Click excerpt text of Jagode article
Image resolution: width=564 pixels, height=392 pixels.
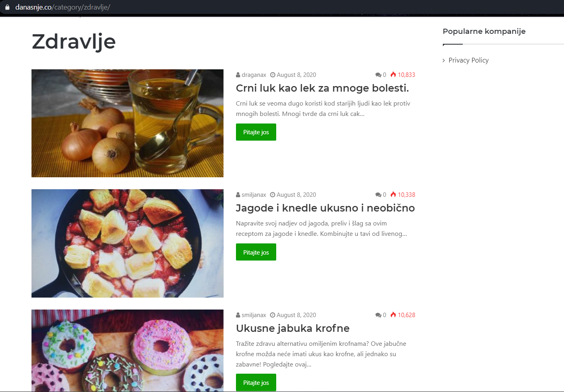coord(321,228)
